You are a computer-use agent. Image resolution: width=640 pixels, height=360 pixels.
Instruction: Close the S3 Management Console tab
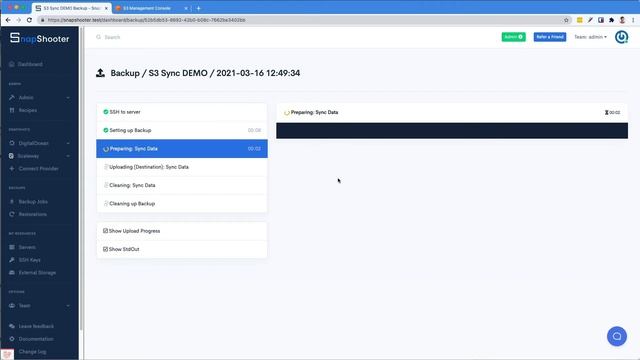[186, 8]
